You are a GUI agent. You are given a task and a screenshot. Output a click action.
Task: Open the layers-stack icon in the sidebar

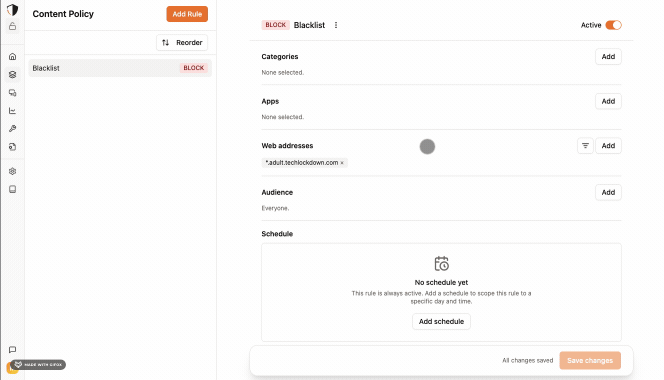(x=12, y=75)
